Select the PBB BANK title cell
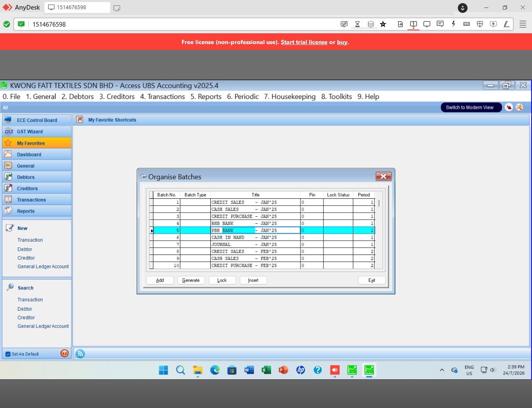The image size is (532, 408). pos(255,230)
